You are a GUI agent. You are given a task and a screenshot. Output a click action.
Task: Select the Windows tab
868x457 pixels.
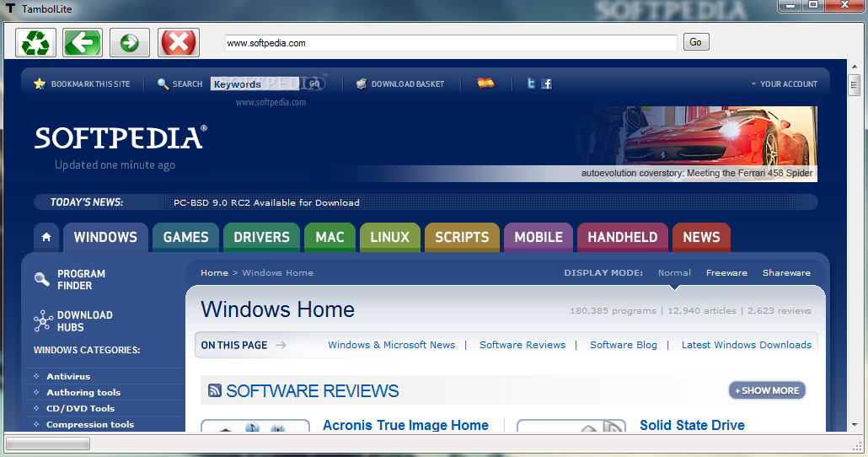point(105,237)
